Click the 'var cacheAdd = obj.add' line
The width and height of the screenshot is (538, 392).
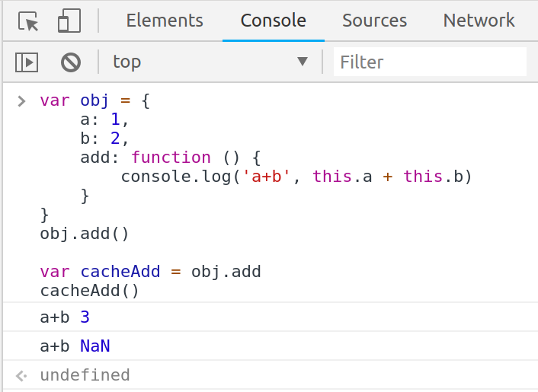click(x=151, y=272)
